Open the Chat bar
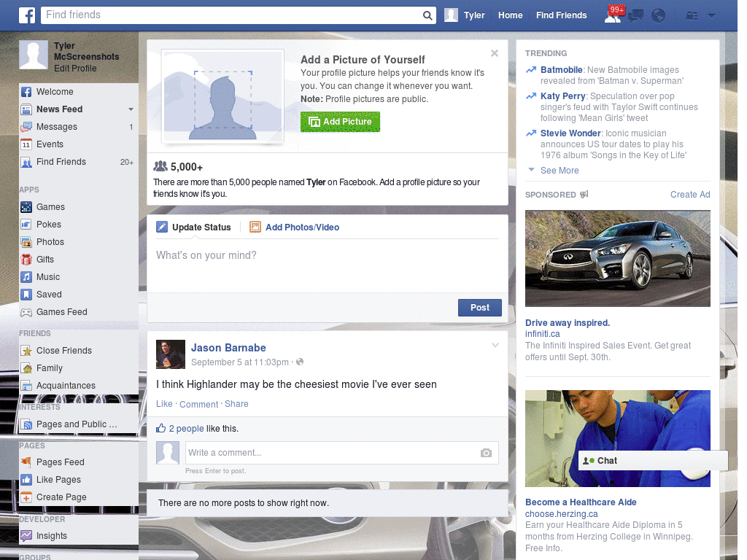Image resolution: width=747 pixels, height=560 pixels. point(653,461)
